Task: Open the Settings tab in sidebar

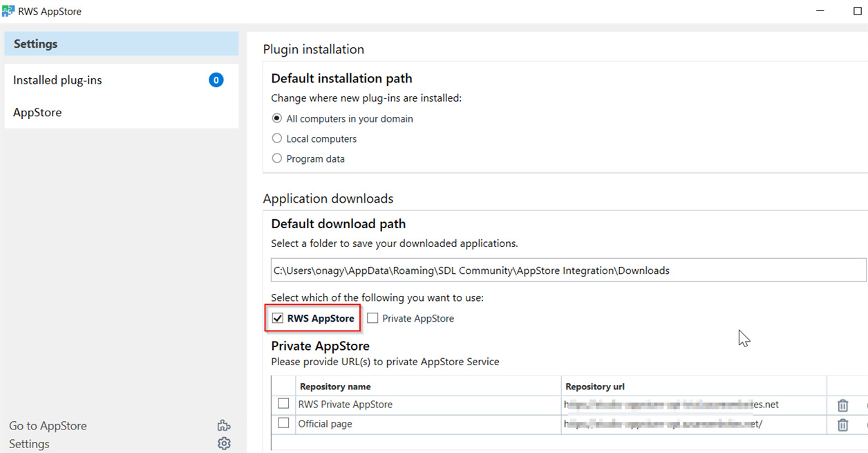Action: pos(122,44)
